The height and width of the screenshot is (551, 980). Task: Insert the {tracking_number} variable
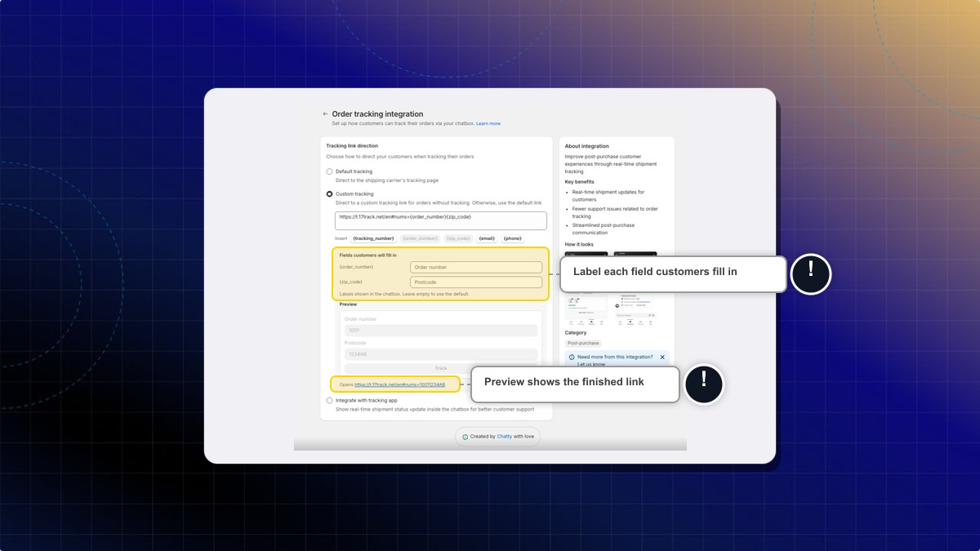tap(373, 238)
